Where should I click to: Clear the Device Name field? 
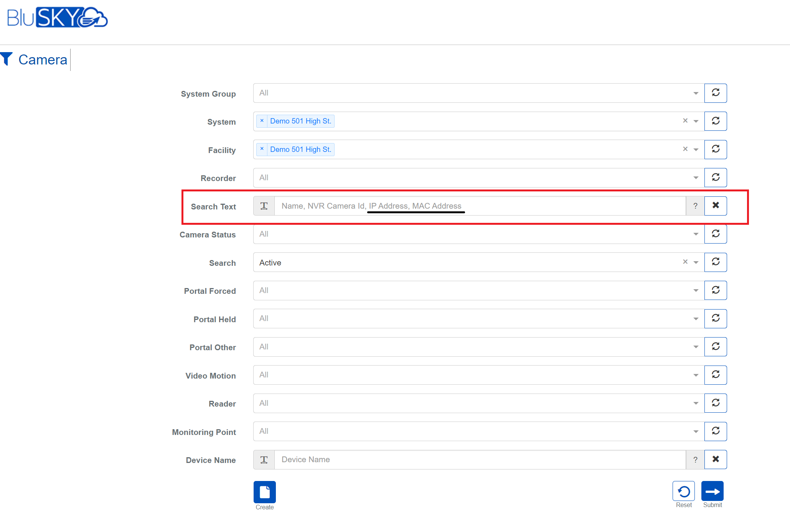point(715,460)
